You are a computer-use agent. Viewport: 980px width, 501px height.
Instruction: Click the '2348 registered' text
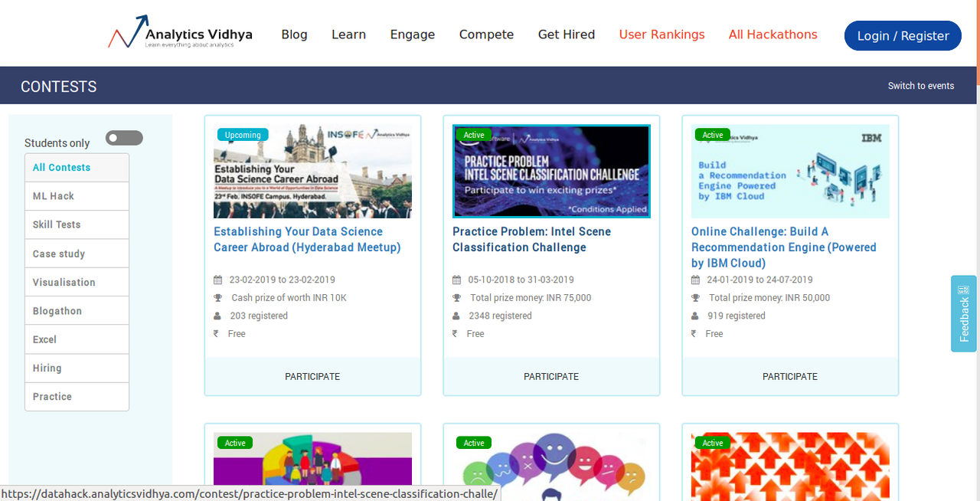[x=501, y=316]
